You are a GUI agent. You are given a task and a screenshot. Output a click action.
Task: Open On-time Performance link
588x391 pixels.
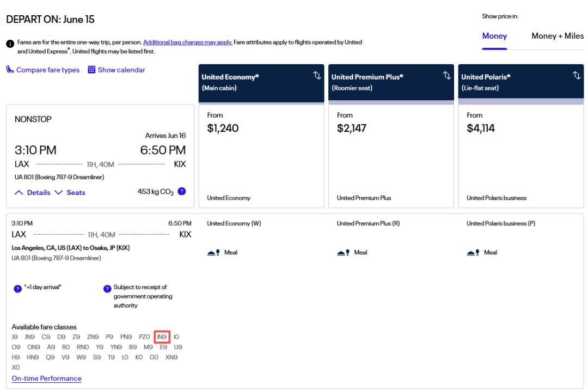pyautogui.click(x=46, y=378)
